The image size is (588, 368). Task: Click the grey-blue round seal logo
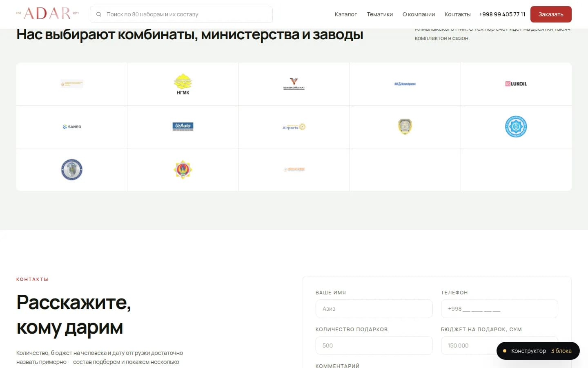coord(72,170)
